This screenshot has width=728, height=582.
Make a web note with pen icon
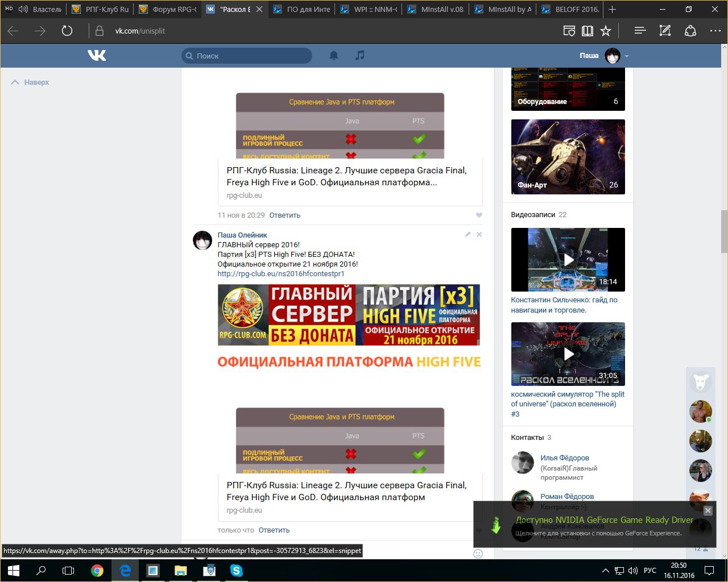point(665,31)
